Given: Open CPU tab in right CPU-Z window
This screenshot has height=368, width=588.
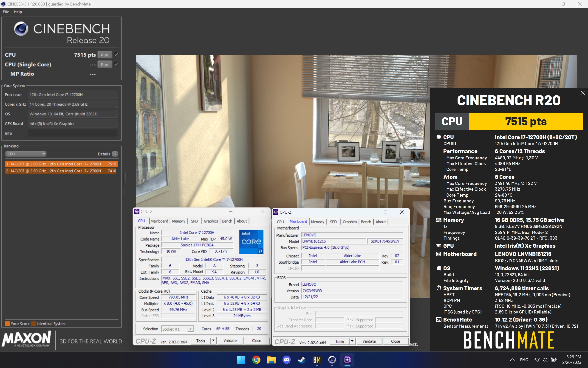Looking at the screenshot, I should coord(280,222).
